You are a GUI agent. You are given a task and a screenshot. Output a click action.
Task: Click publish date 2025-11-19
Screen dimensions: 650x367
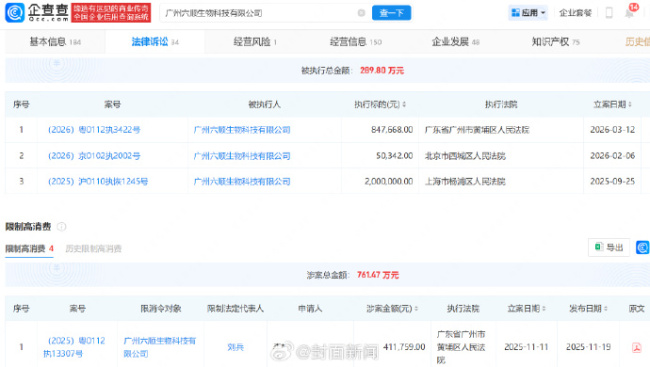pos(588,347)
